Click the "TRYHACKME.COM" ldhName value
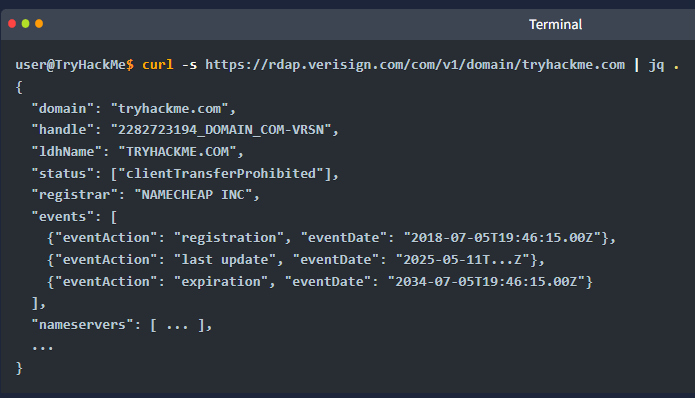695x398 pixels. (177, 152)
